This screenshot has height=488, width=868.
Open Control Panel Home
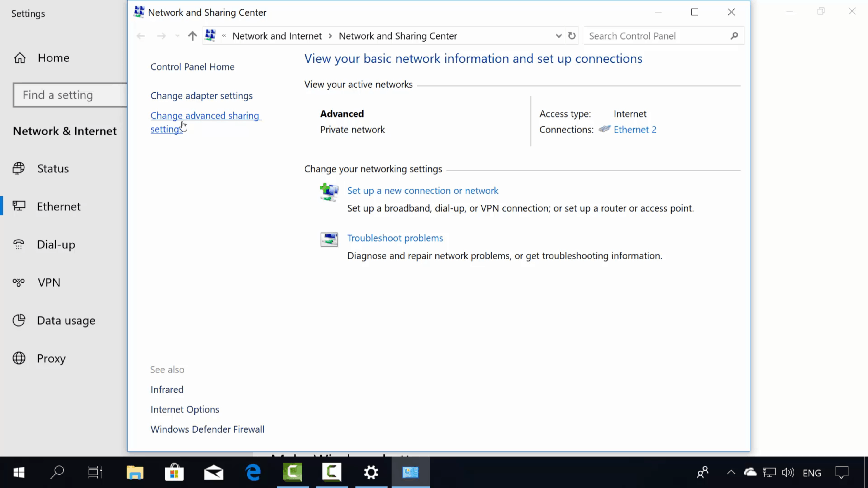[192, 67]
